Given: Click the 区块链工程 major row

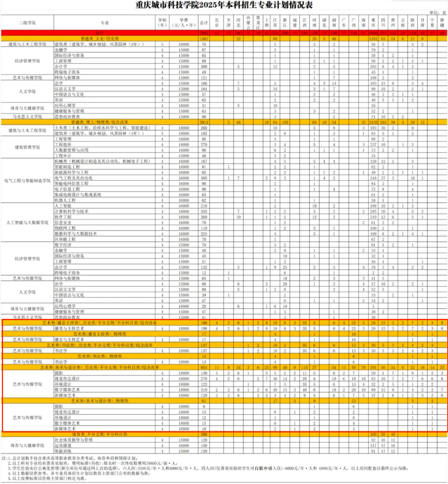Looking at the screenshot, I should click(x=65, y=239).
